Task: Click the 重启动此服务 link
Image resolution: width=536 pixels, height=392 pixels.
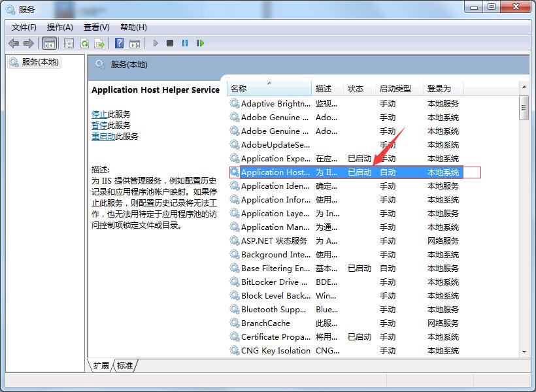Action: click(x=103, y=136)
